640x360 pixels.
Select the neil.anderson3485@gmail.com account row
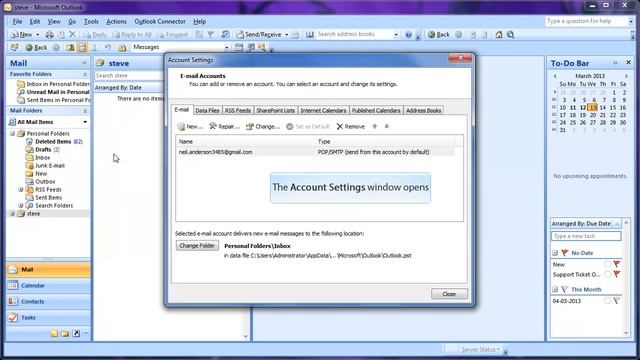click(316, 152)
